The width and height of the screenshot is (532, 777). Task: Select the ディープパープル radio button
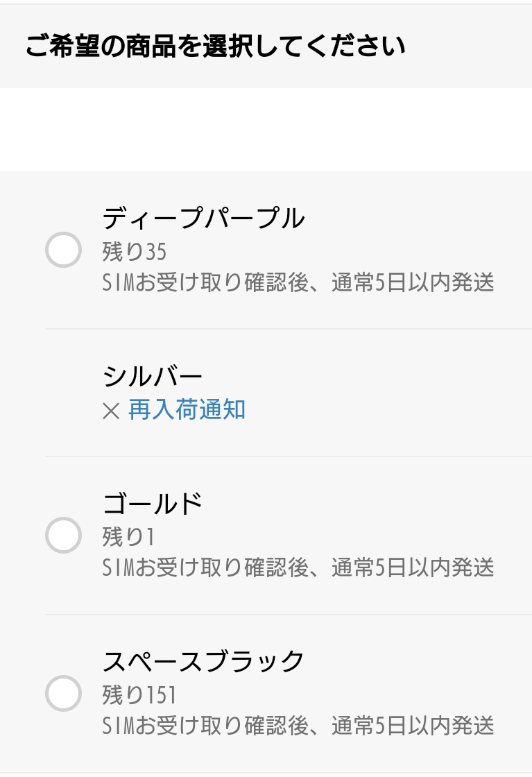coord(63,250)
